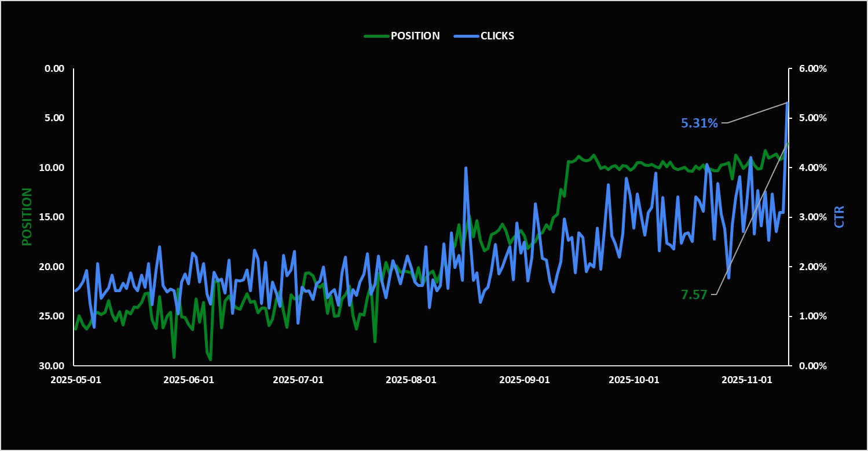Click the 30.00 tick at the axis bottom
868x451 pixels.
(51, 365)
